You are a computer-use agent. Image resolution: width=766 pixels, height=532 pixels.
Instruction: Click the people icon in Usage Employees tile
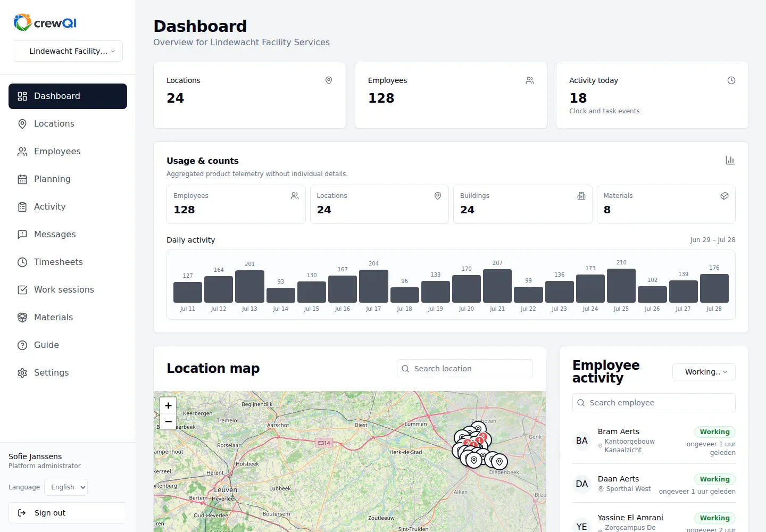point(295,196)
